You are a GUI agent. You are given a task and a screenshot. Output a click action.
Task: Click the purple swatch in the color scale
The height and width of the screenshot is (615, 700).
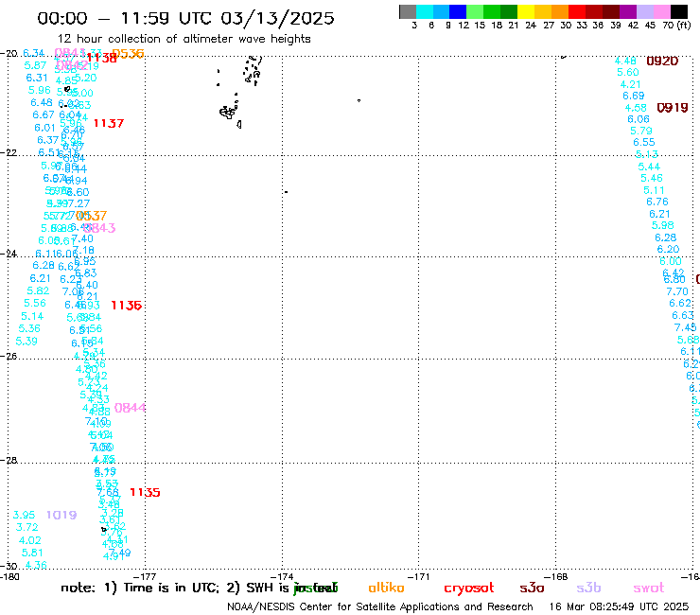(628, 11)
